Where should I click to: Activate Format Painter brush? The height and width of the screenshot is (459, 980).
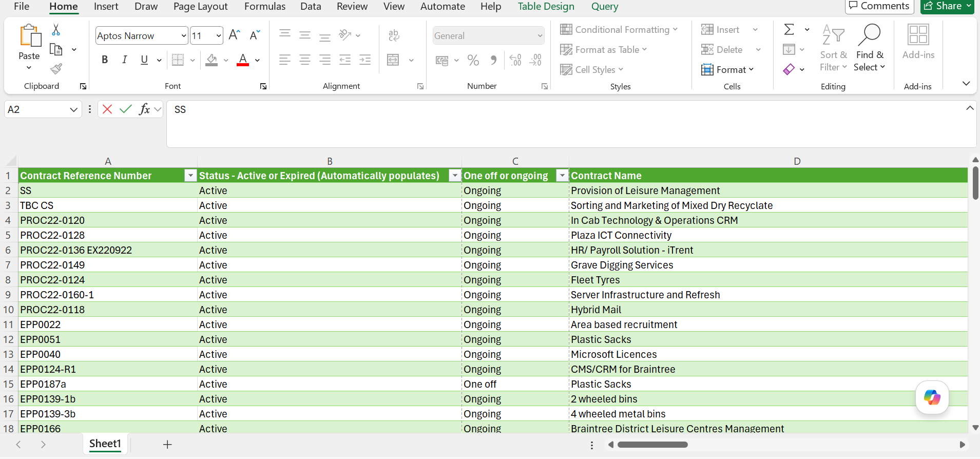pyautogui.click(x=56, y=69)
